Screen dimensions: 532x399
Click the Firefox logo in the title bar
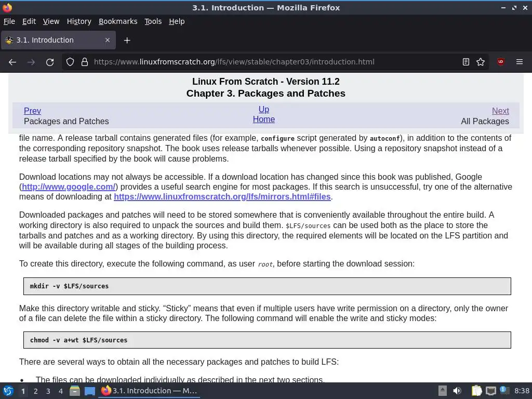(x=7, y=7)
